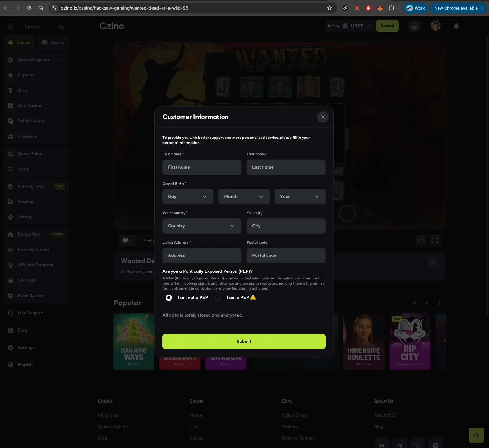Click 'Qzino Drops' footer link
Image resolution: width=489 pixels, height=448 pixels.
295,415
